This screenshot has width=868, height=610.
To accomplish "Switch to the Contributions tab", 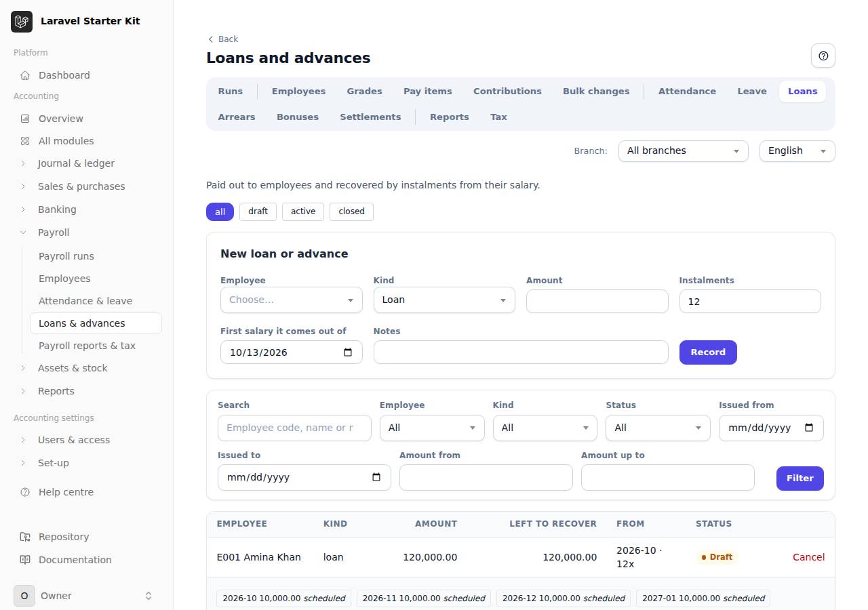I will [507, 91].
